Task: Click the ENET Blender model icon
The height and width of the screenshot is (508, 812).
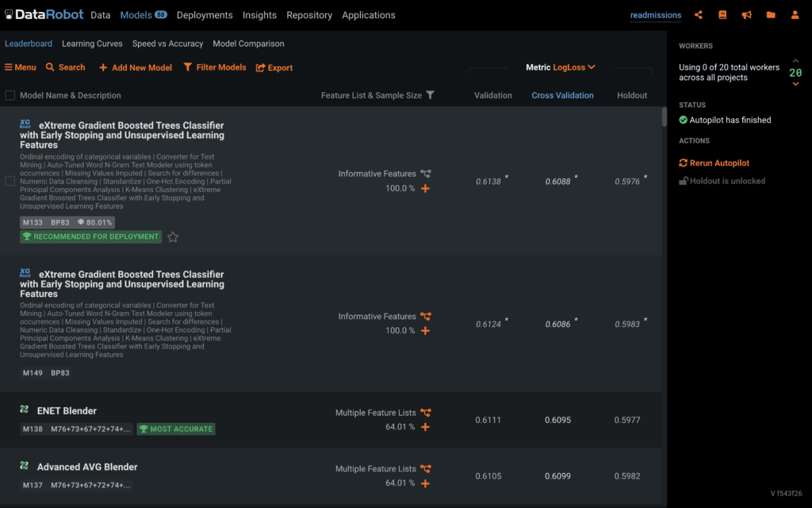Action: tap(25, 410)
